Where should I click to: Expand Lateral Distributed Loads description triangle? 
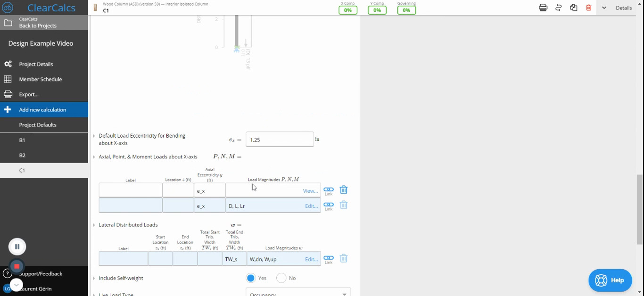[94, 225]
